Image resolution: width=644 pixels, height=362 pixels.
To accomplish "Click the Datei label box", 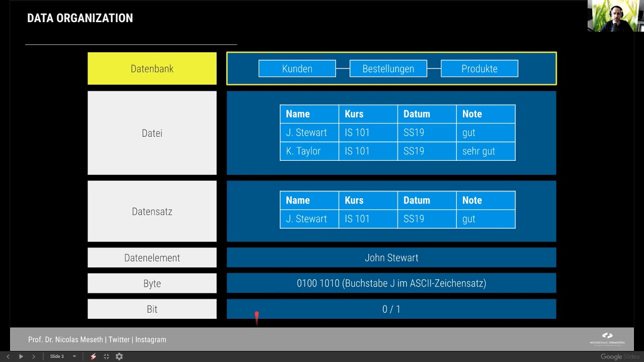I will point(152,133).
